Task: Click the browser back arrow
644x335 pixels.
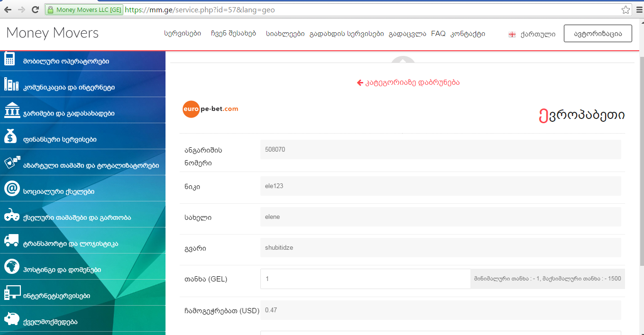Action: [x=8, y=9]
